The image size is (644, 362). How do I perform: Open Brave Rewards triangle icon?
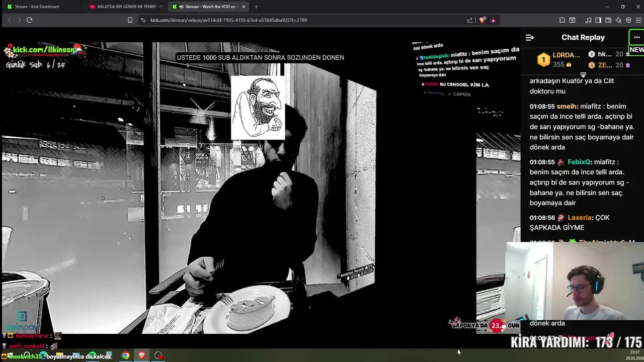click(x=493, y=20)
